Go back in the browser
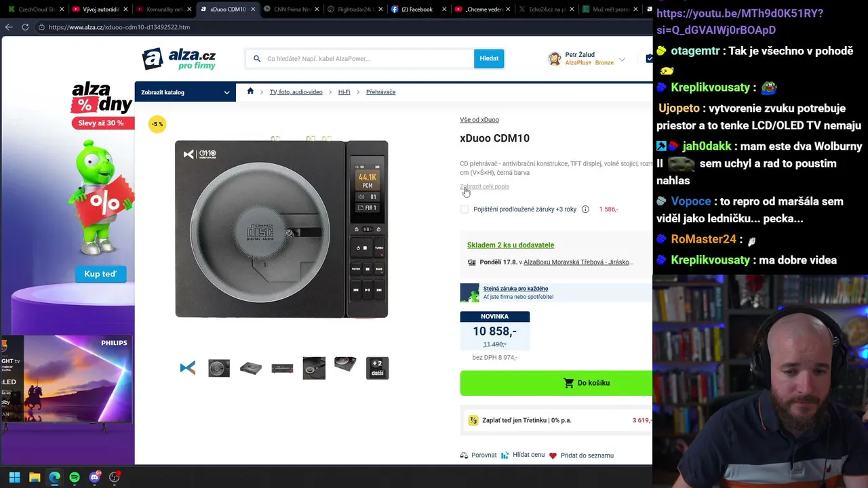 click(x=9, y=27)
